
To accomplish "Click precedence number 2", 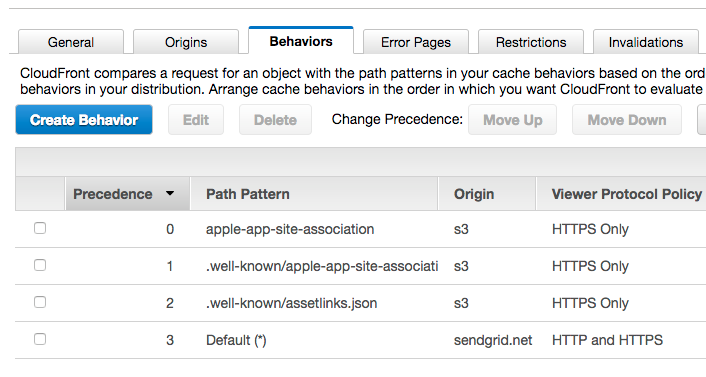I will (x=170, y=303).
